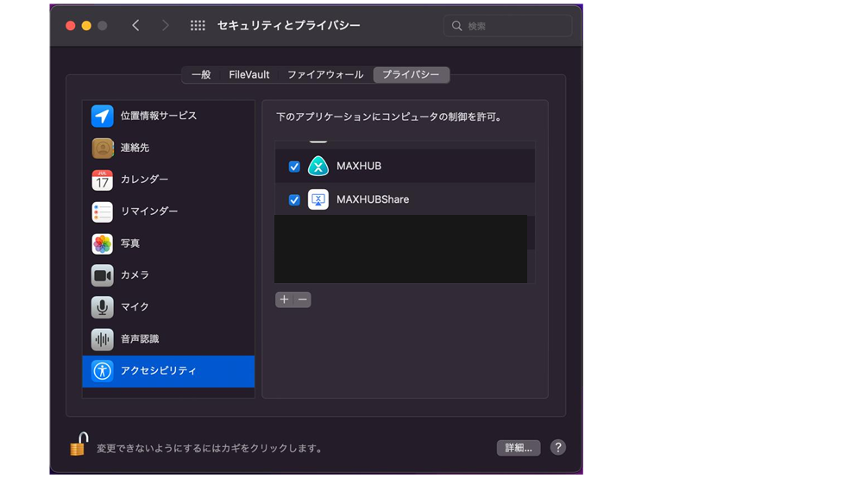Open the ファイアウォール tab

pyautogui.click(x=325, y=75)
